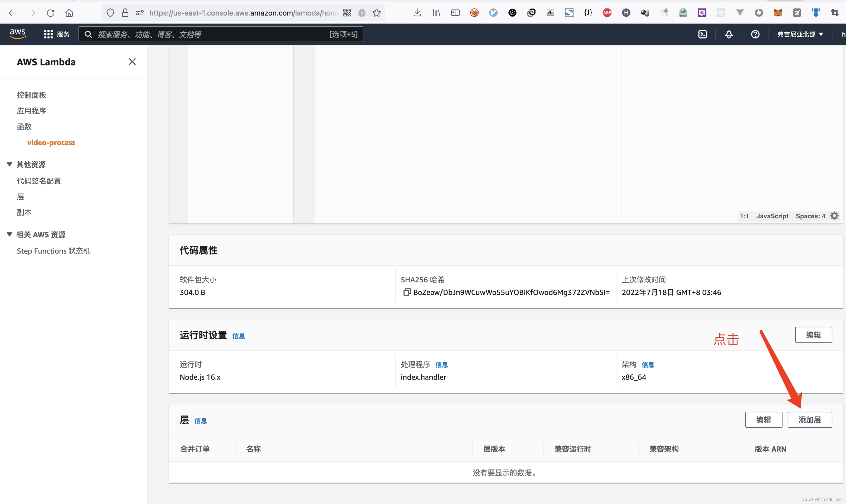Click the lock site security icon
The width and height of the screenshot is (846, 504).
click(125, 13)
